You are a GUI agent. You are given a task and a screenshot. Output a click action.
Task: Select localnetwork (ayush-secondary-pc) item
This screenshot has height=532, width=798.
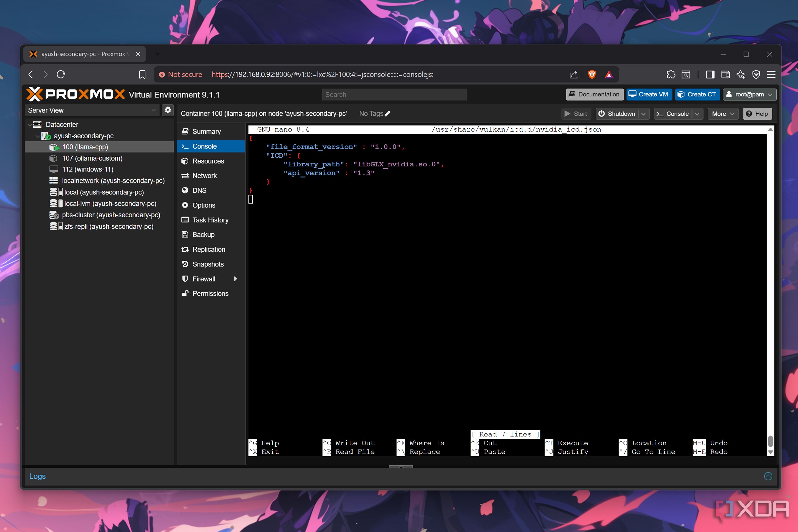pyautogui.click(x=99, y=180)
